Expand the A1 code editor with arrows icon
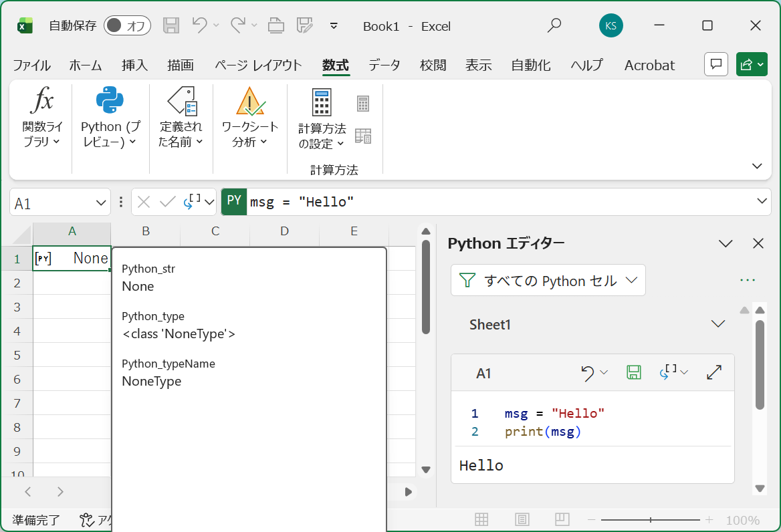Image resolution: width=781 pixels, height=532 pixels. pos(714,373)
